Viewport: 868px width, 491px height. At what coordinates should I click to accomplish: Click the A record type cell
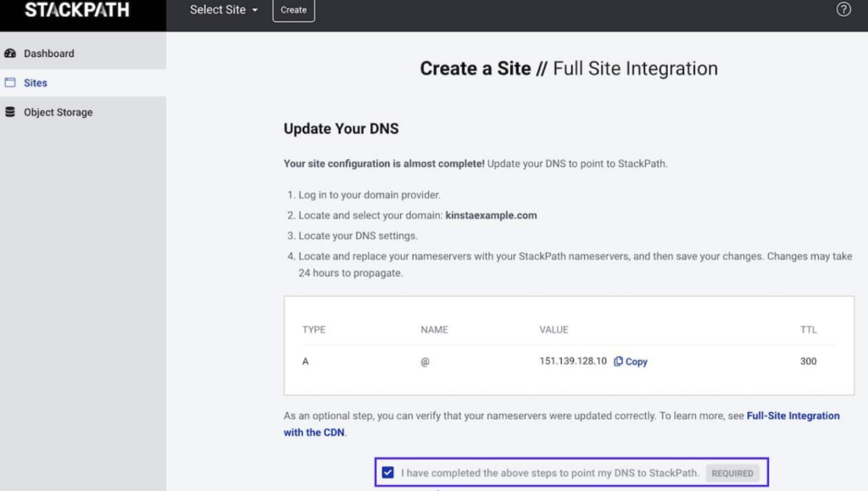click(305, 361)
